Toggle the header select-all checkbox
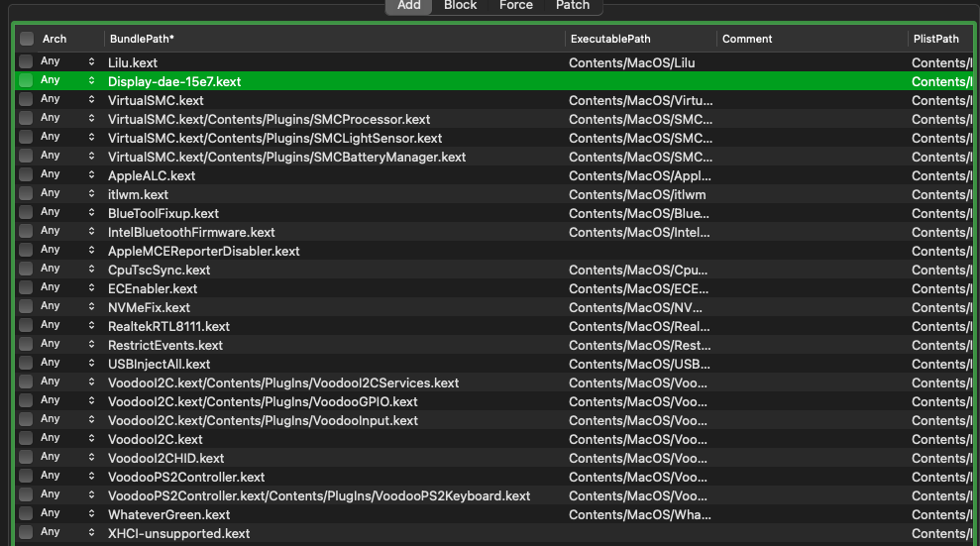The height and width of the screenshot is (546, 980). pyautogui.click(x=26, y=39)
